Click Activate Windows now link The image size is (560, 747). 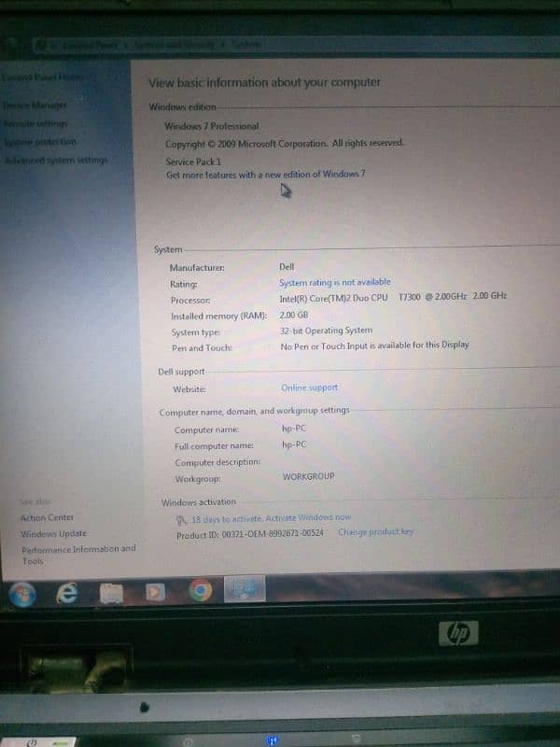(x=308, y=517)
